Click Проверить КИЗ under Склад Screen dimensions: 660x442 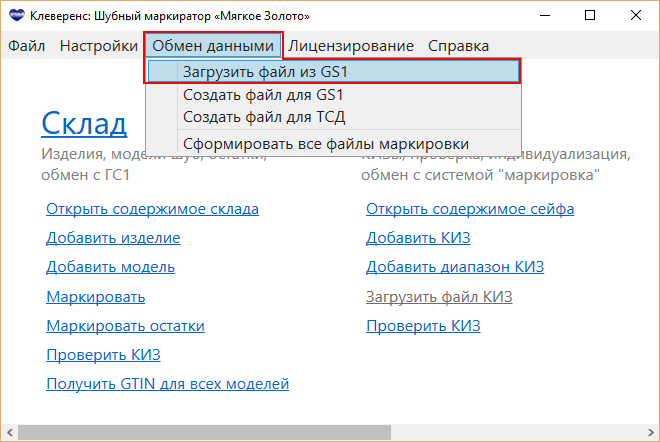tap(103, 355)
